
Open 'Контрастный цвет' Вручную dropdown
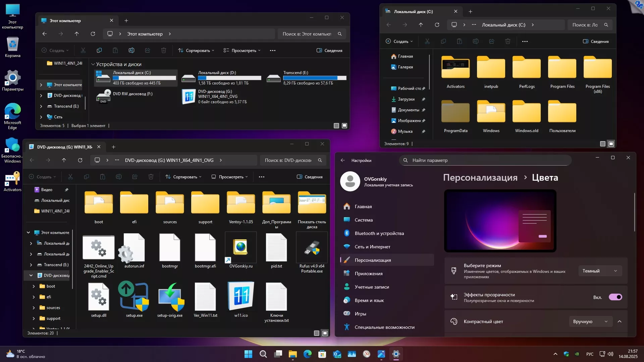[x=590, y=321]
